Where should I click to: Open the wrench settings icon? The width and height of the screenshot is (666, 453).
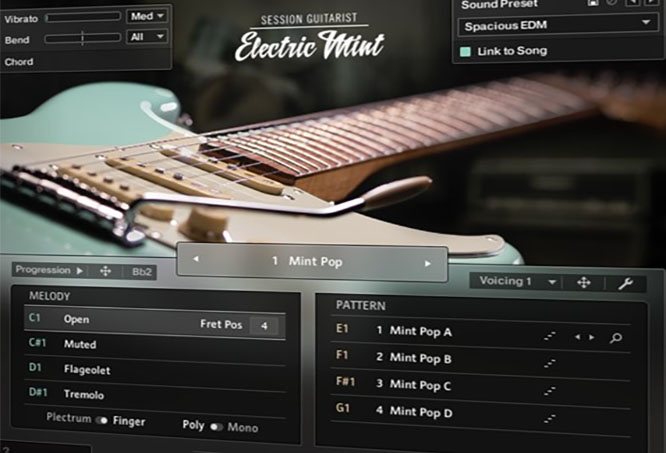[625, 284]
